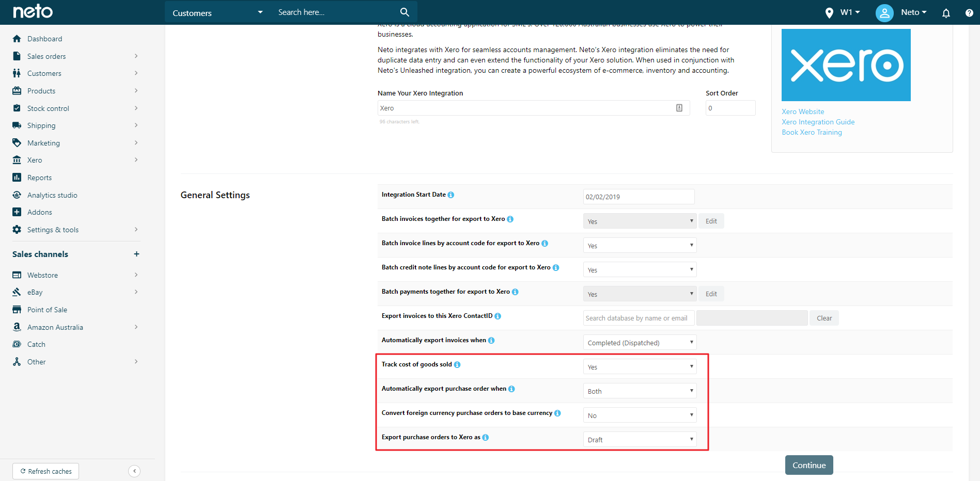Screen dimensions: 980x481
Task: Click the Products box icon
Action: point(17,91)
